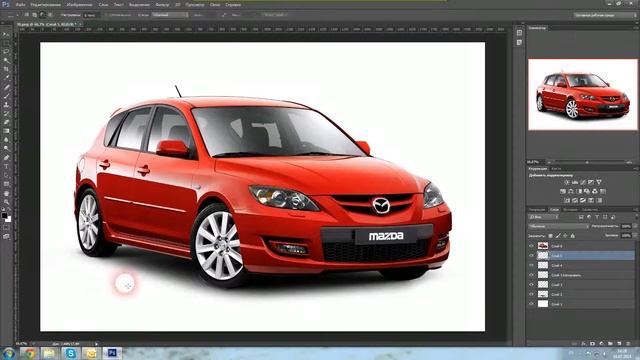Add a Curves adjustment

[583, 182]
